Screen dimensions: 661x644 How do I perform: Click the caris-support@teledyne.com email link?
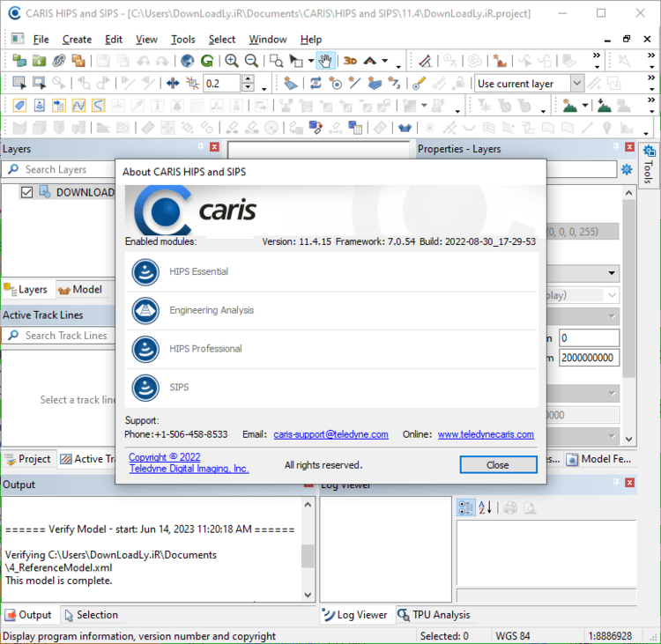pos(330,434)
